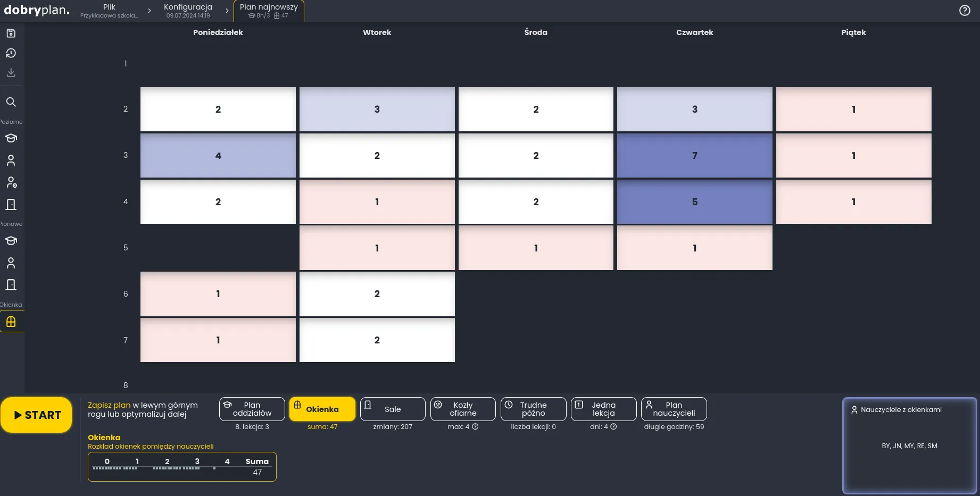Open the search magnifier tool
The width and height of the screenshot is (980, 496).
tap(11, 102)
